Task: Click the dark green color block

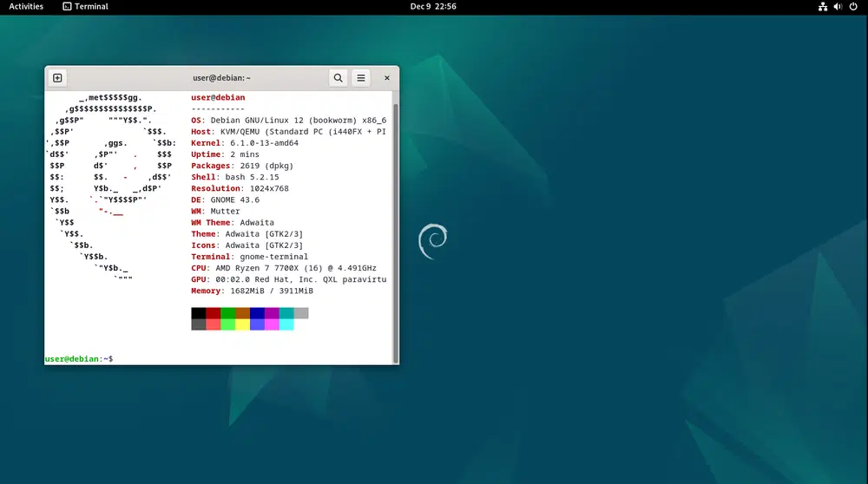Action: point(227,313)
